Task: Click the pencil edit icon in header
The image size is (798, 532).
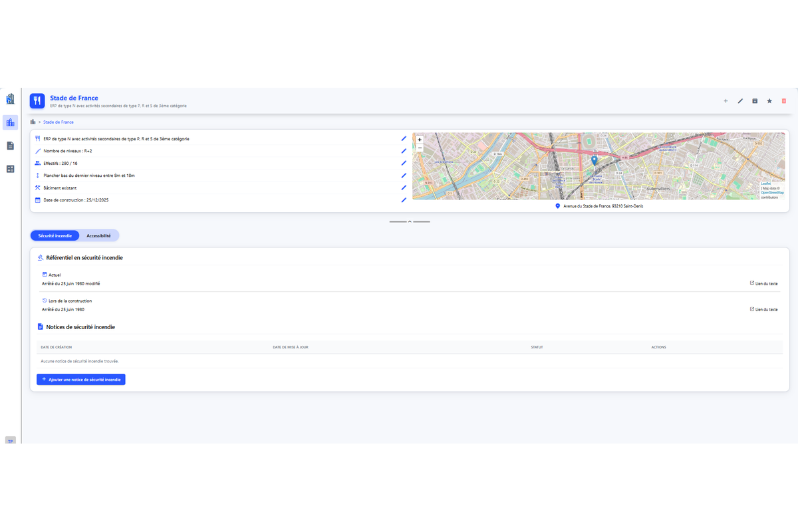Action: click(740, 101)
